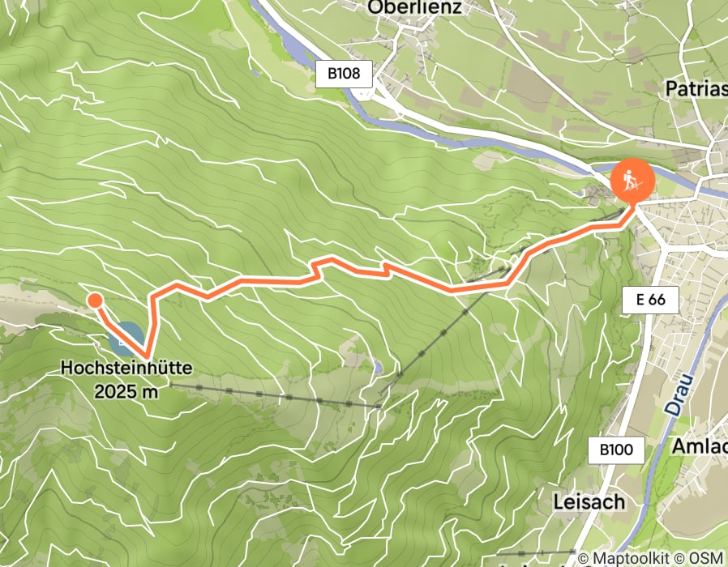
Task: Click the Patriasdorf place label
Action: tap(696, 88)
